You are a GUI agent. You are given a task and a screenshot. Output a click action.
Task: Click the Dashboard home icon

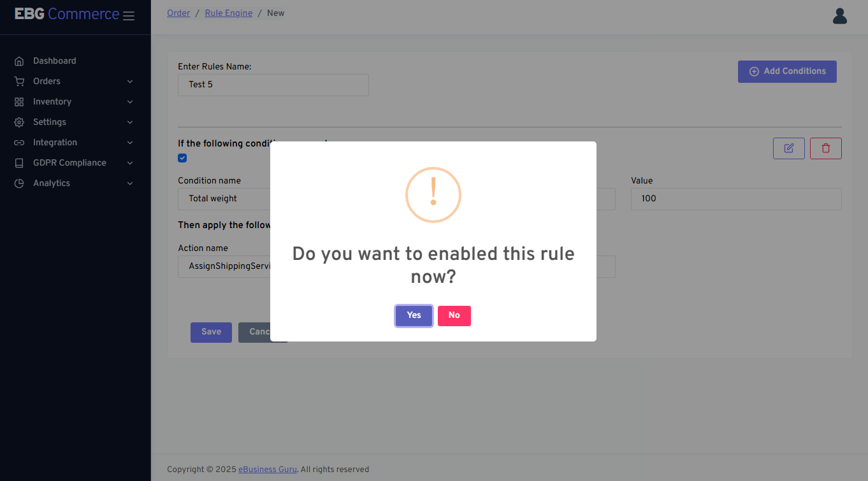[19, 61]
